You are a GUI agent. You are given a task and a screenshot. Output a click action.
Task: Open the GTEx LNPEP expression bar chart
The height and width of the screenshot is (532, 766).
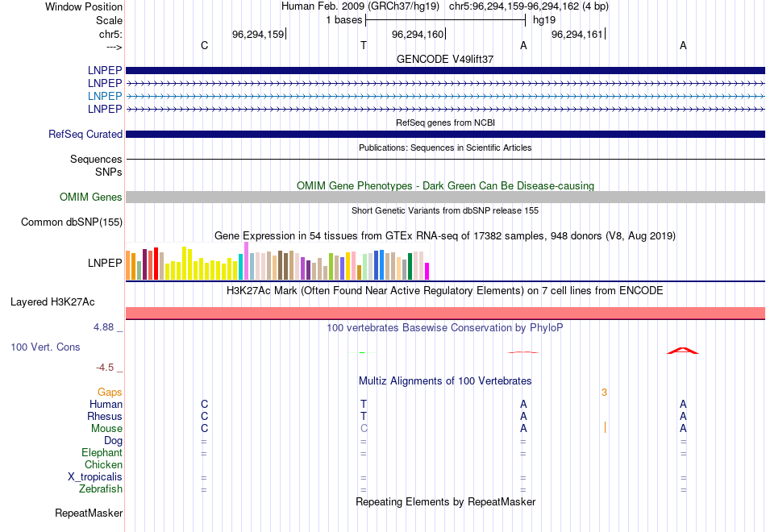coord(277,261)
